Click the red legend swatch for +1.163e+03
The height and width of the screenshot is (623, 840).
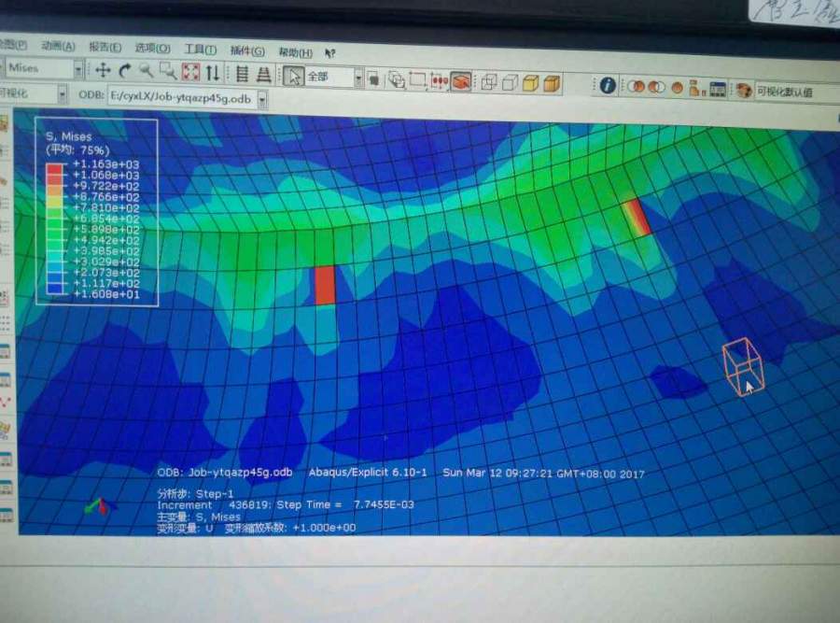coord(55,170)
